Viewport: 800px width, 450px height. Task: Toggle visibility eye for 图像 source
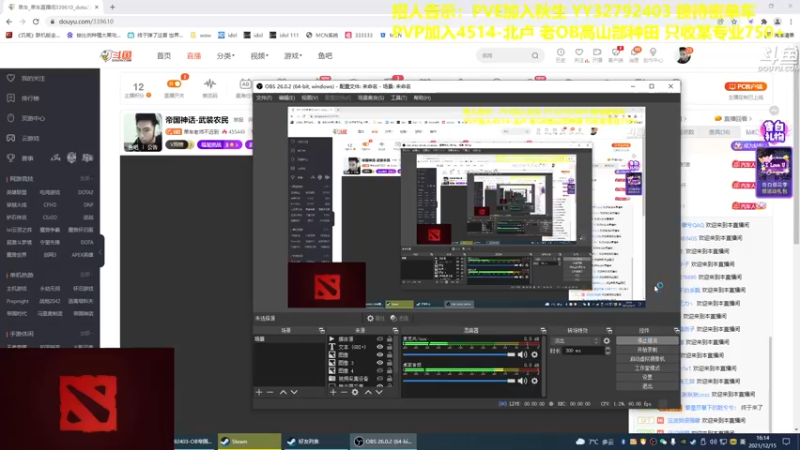[x=380, y=355]
